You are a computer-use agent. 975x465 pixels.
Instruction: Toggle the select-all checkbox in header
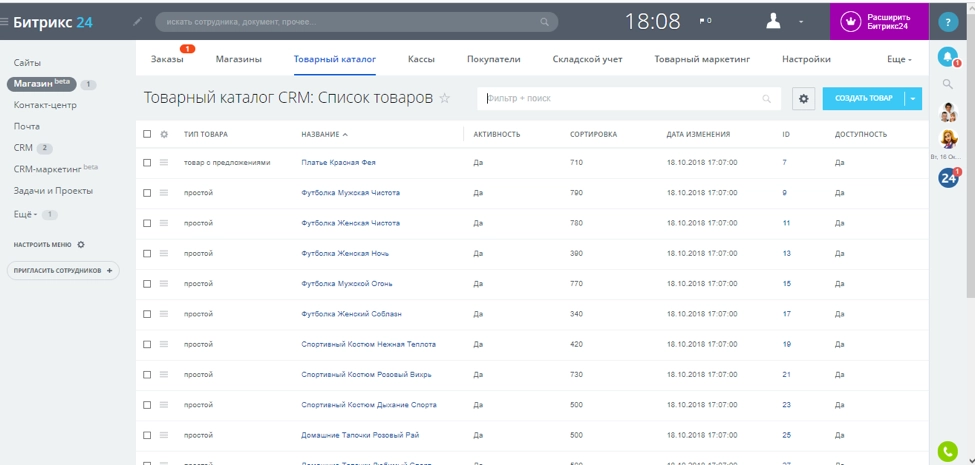tap(148, 134)
